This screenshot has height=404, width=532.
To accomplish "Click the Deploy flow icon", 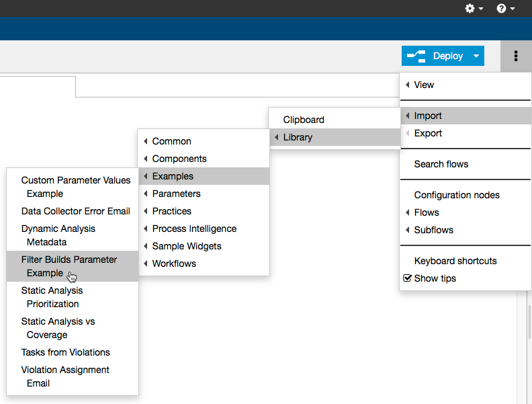I will point(416,56).
